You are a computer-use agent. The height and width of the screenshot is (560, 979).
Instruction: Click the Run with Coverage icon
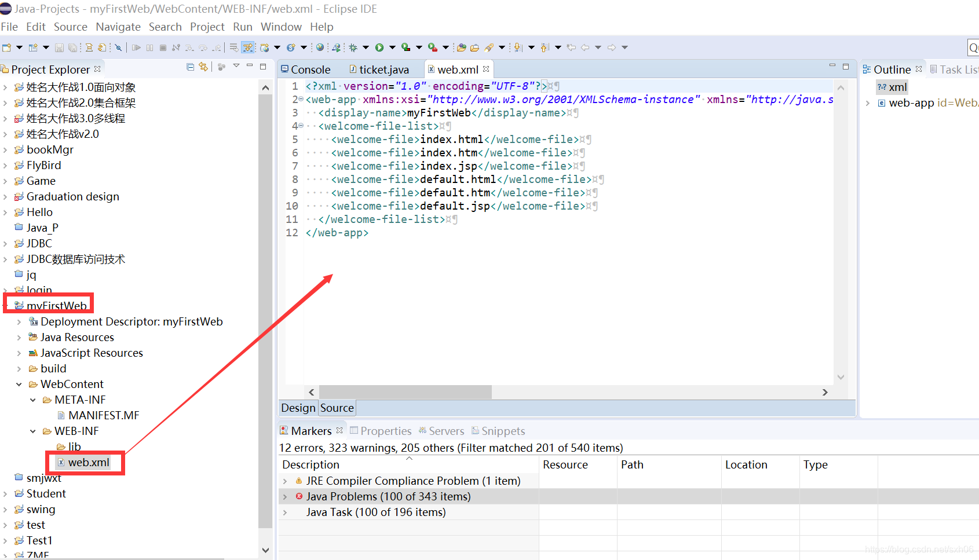[406, 47]
